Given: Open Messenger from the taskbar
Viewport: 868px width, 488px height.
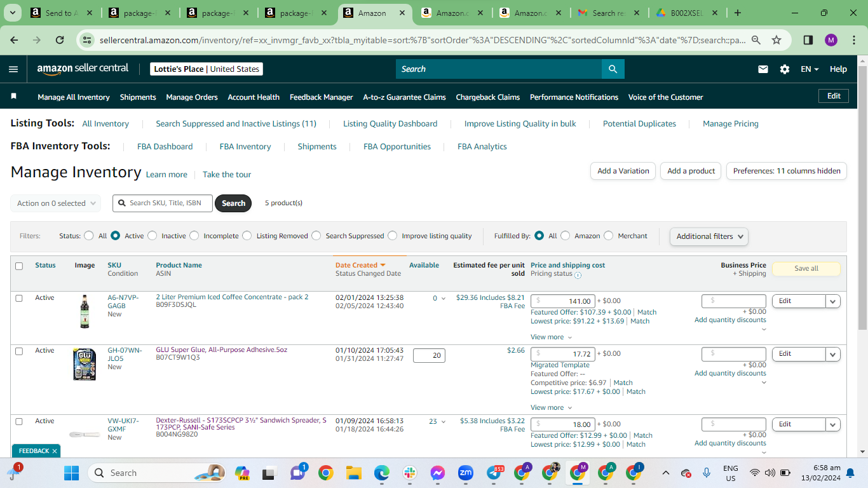Looking at the screenshot, I should pos(437,473).
